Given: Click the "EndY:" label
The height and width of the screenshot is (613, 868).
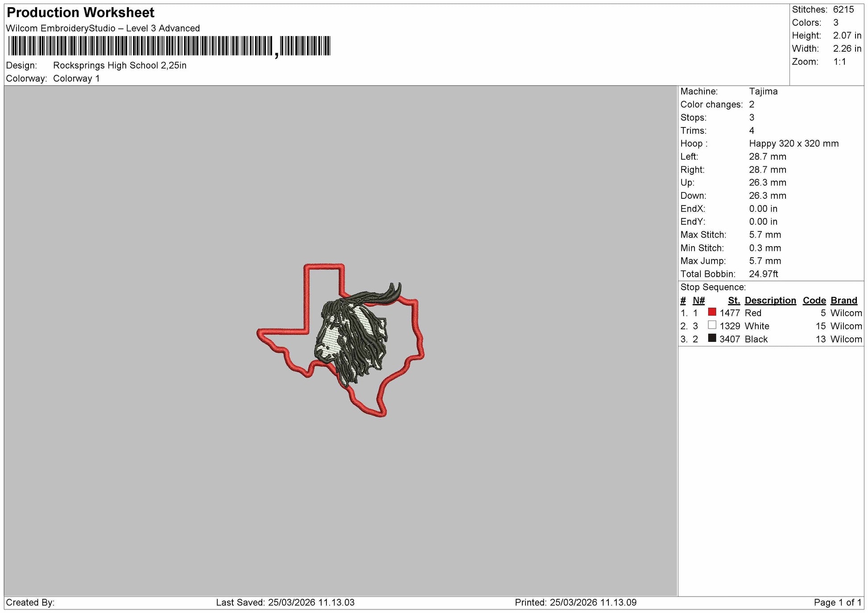Looking at the screenshot, I should pos(693,222).
